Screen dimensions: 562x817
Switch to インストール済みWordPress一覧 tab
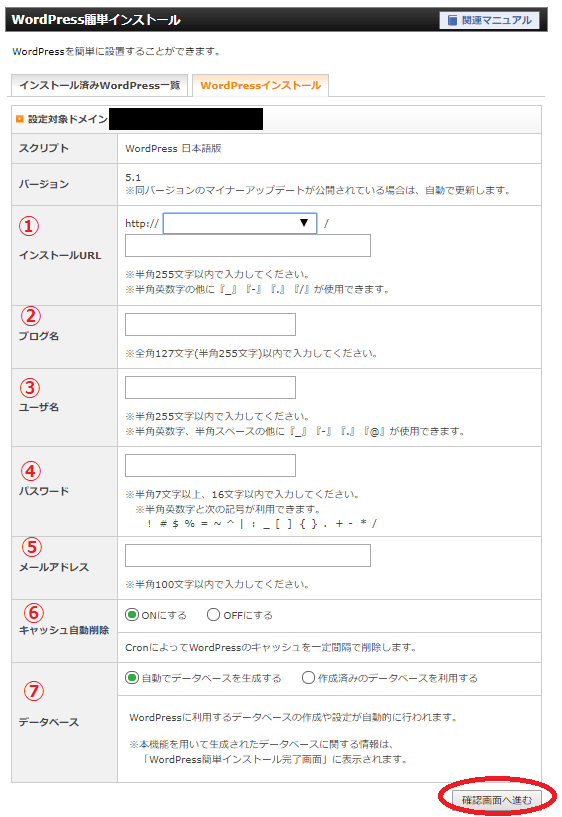click(99, 85)
